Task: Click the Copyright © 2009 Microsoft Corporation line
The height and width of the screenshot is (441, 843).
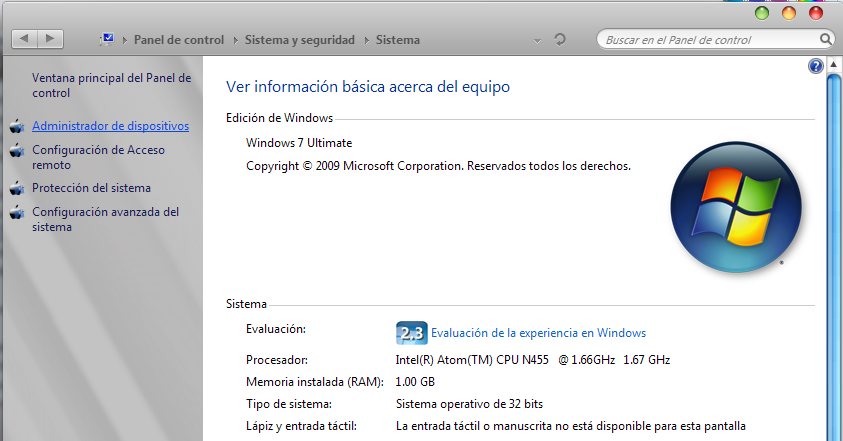Action: (x=438, y=166)
